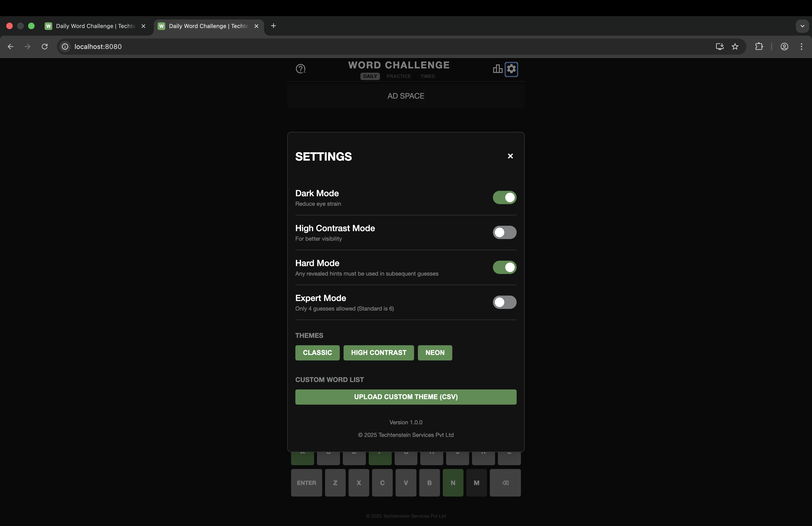Close the Settings dialog with X
The width and height of the screenshot is (812, 526).
click(510, 156)
